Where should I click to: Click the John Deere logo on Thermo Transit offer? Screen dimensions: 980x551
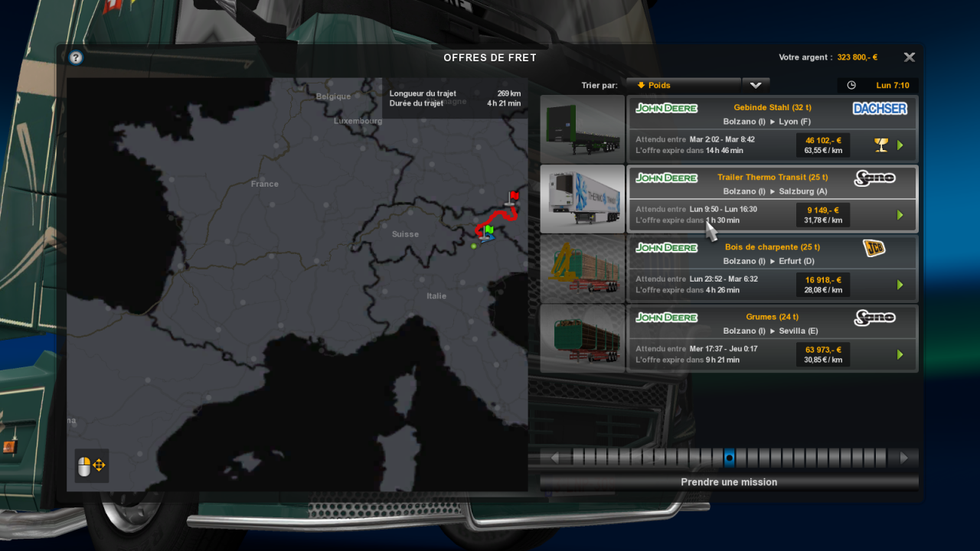(x=666, y=178)
